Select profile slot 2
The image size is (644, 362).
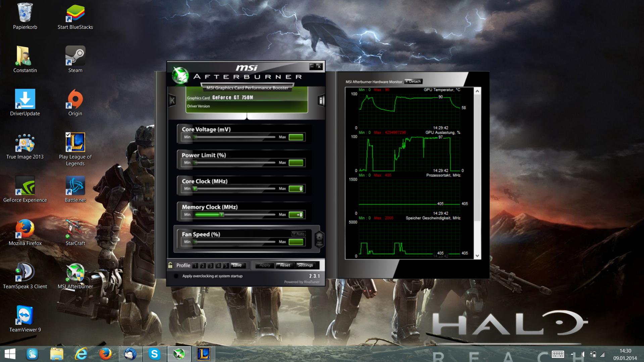click(203, 265)
